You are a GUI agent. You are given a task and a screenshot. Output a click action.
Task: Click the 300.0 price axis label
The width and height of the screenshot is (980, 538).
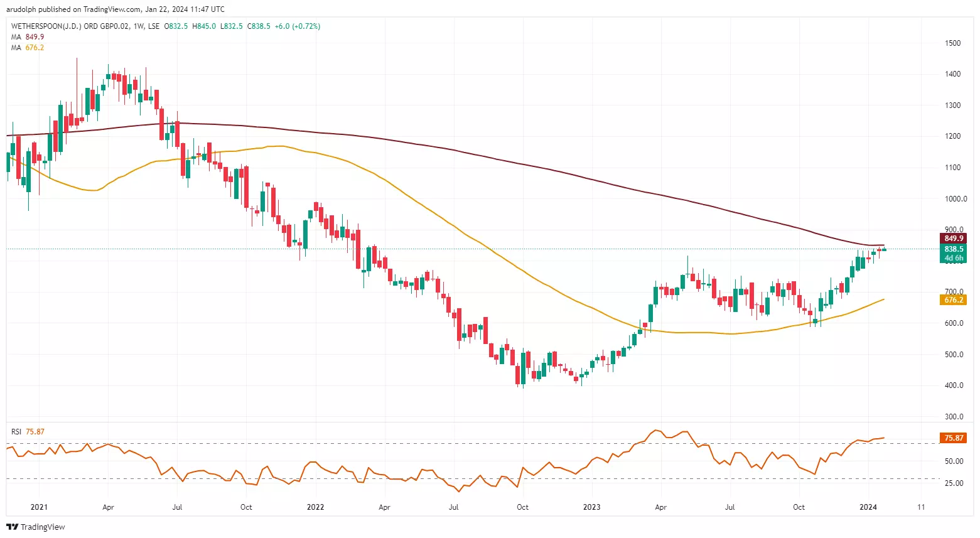[954, 417]
